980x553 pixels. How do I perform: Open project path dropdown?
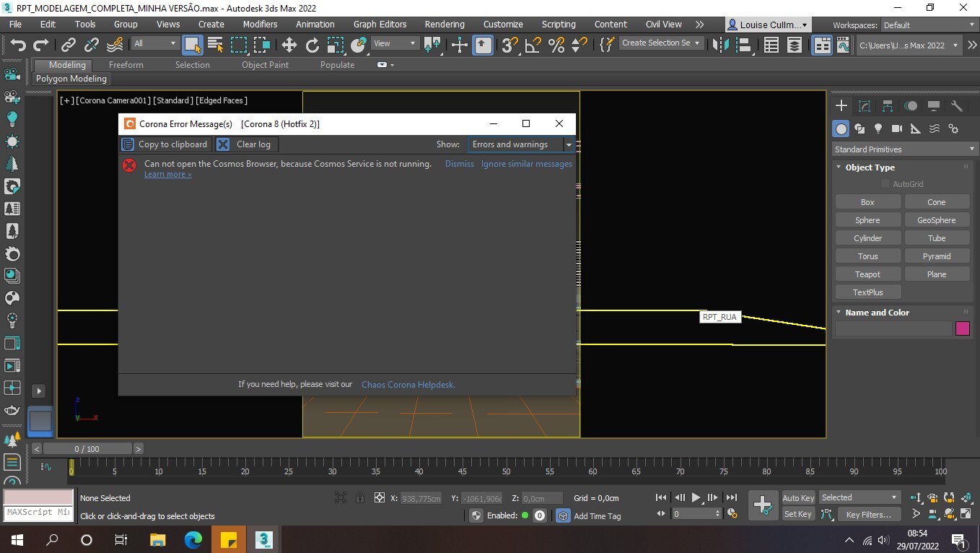[x=909, y=45]
